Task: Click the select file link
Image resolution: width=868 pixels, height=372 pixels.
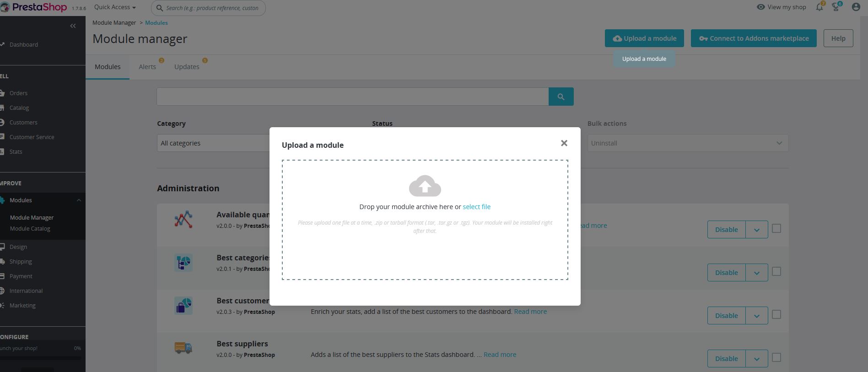Action: click(x=476, y=207)
